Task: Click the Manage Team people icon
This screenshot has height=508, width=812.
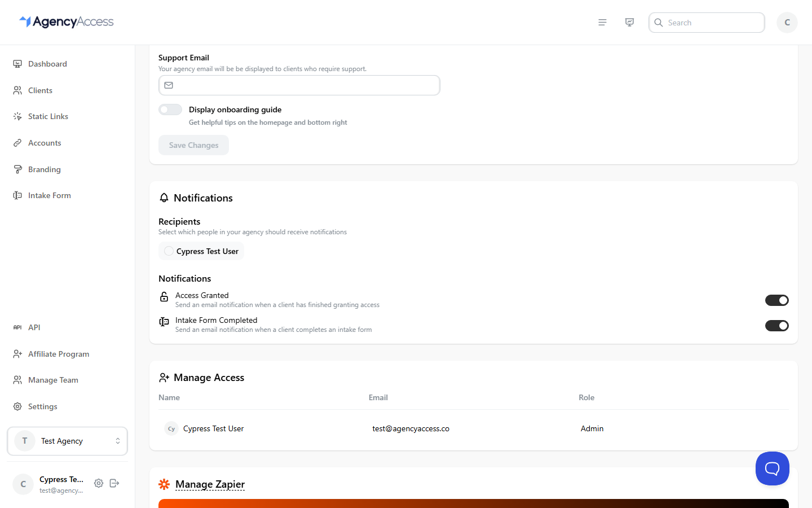Action: click(17, 380)
